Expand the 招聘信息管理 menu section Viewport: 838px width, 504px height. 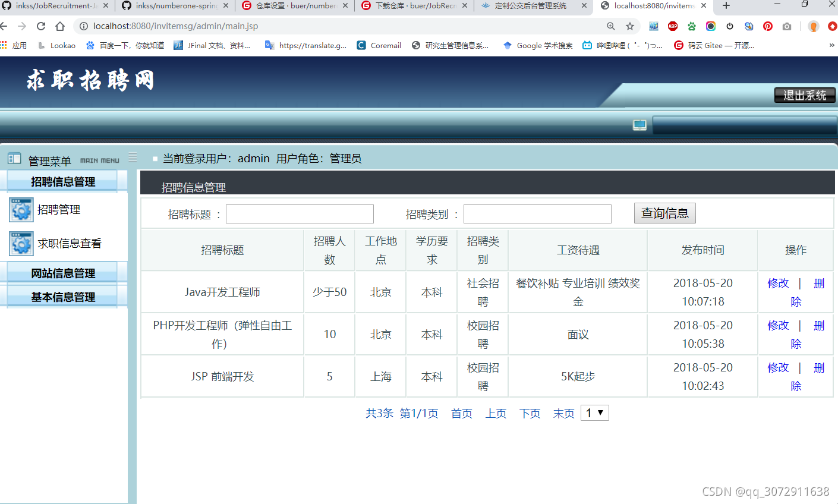pyautogui.click(x=63, y=182)
